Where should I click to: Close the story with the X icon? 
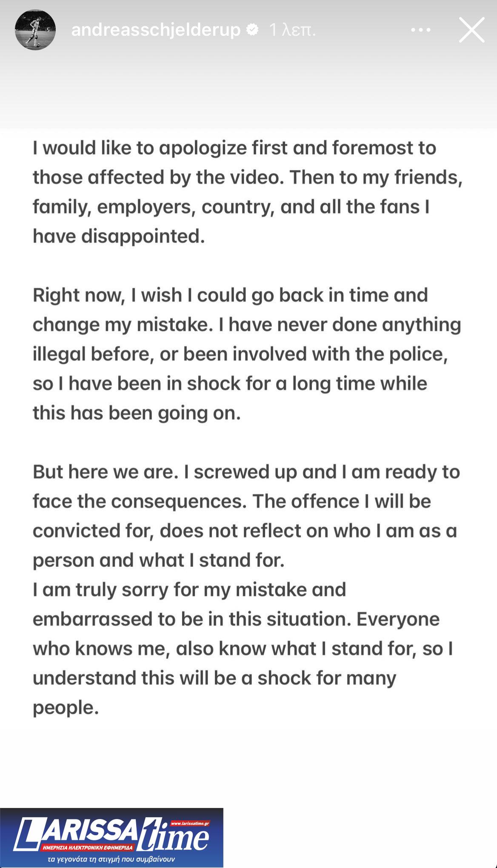tap(471, 29)
